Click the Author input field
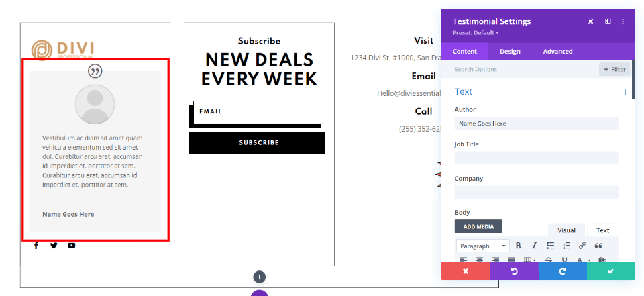The height and width of the screenshot is (296, 644). 536,124
